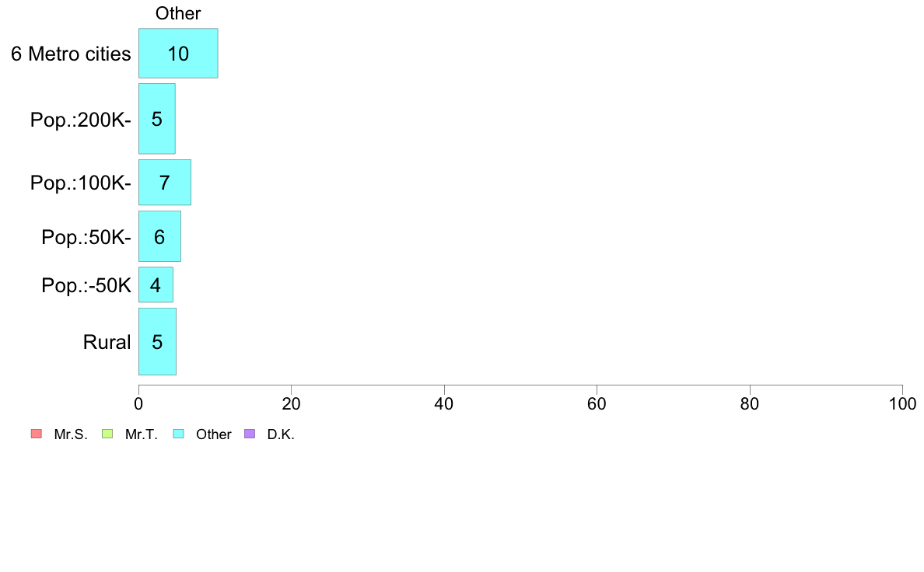Select the Rural bar
The height and width of the screenshot is (572, 924).
pos(157,341)
